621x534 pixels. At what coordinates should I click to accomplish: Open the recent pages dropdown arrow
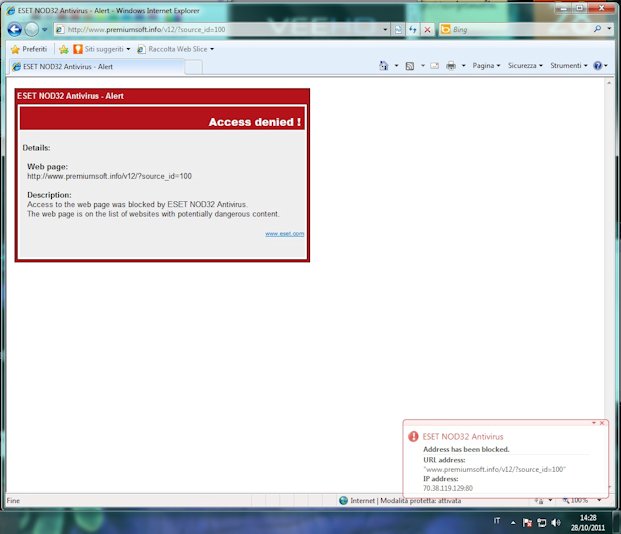pyautogui.click(x=44, y=30)
